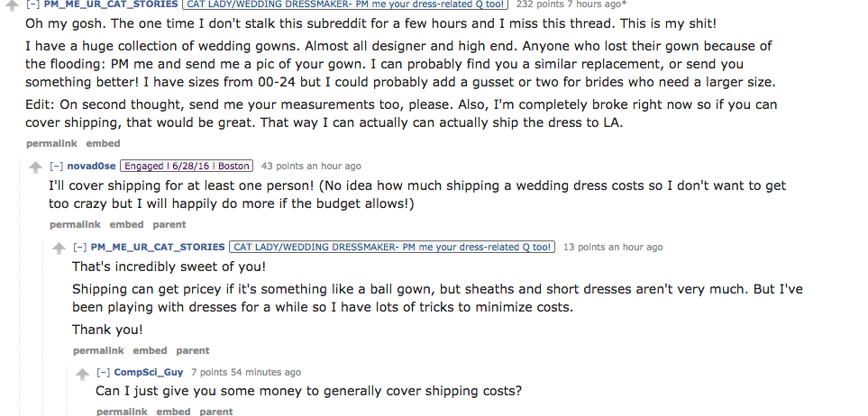Click novad0se's "Engaged | 6/28/16 | Boston" flair
This screenshot has height=416, width=868.
(187, 167)
